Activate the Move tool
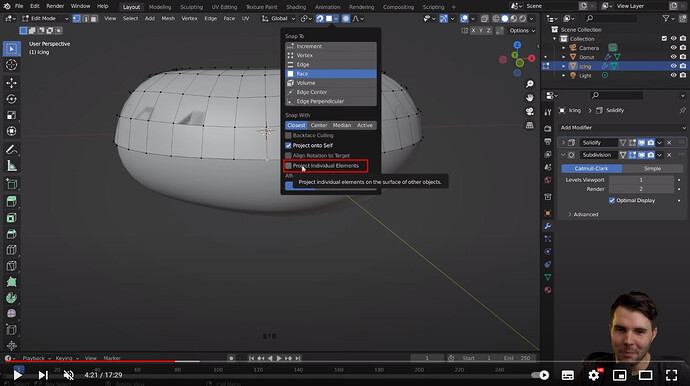690x386 pixels. click(x=11, y=83)
